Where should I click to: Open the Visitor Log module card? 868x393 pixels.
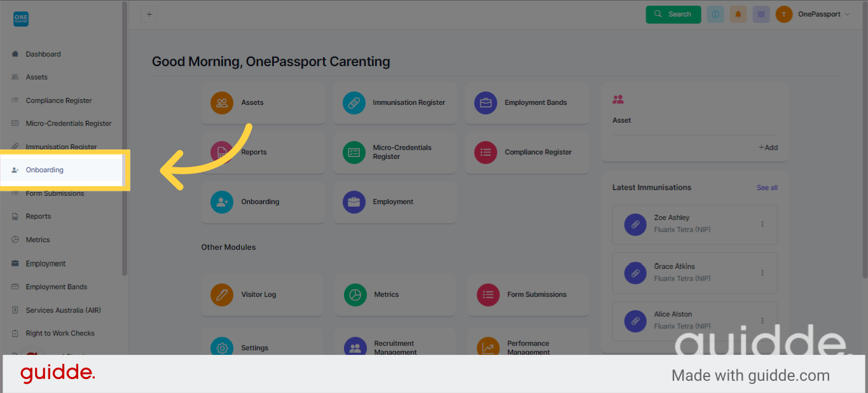tap(263, 294)
